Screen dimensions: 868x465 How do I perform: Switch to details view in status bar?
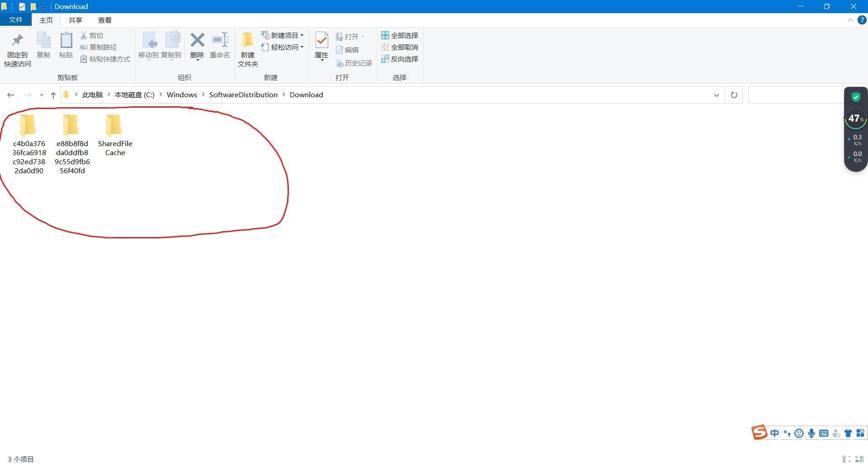pyautogui.click(x=846, y=459)
